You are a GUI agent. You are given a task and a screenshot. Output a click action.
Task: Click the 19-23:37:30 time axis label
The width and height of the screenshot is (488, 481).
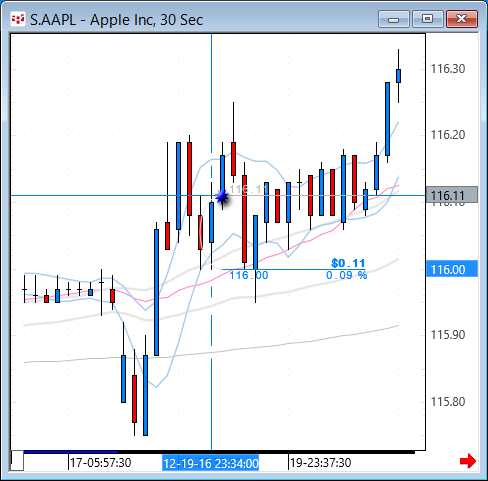[320, 463]
